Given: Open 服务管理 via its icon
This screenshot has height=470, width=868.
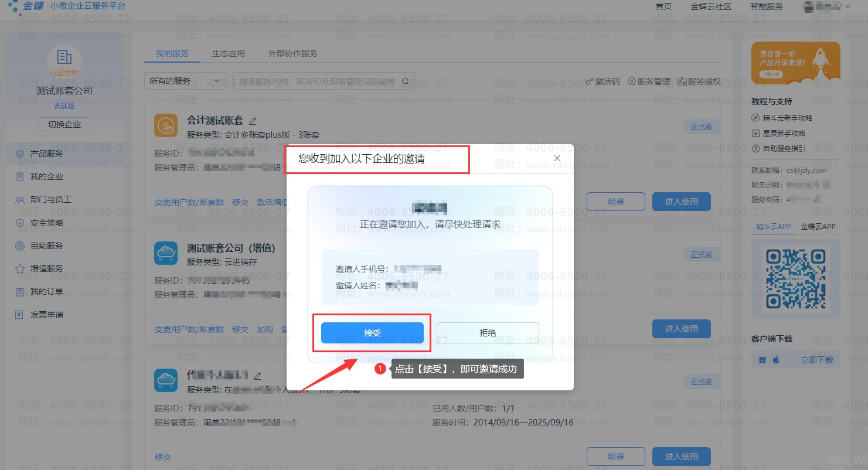Looking at the screenshot, I should tap(632, 81).
